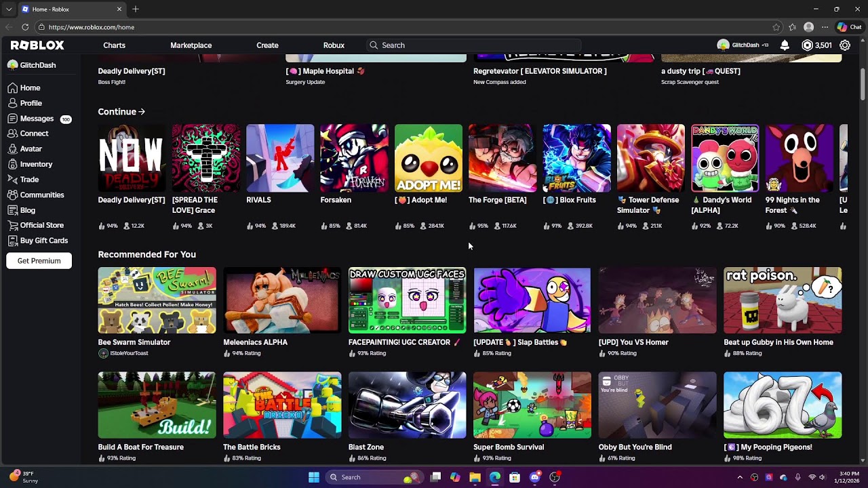
Task: Open Marketplace in the top navigation
Action: coord(191,45)
